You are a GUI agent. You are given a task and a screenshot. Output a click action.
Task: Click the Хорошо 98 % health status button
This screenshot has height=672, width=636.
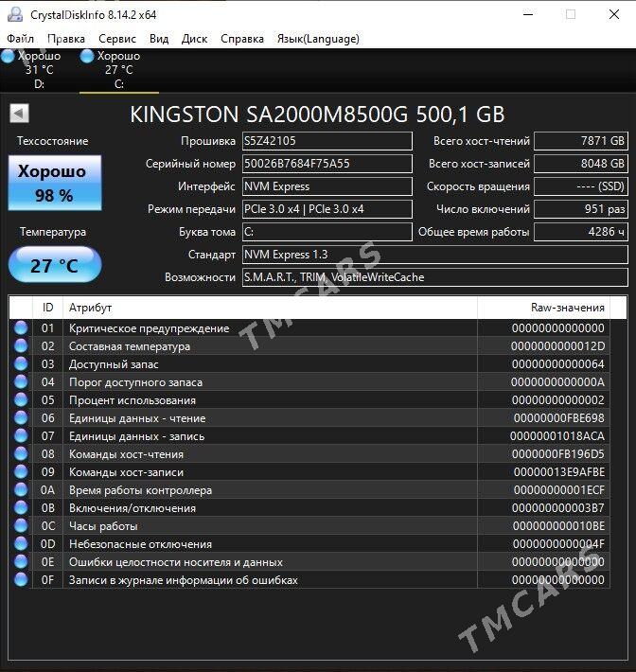(55, 183)
